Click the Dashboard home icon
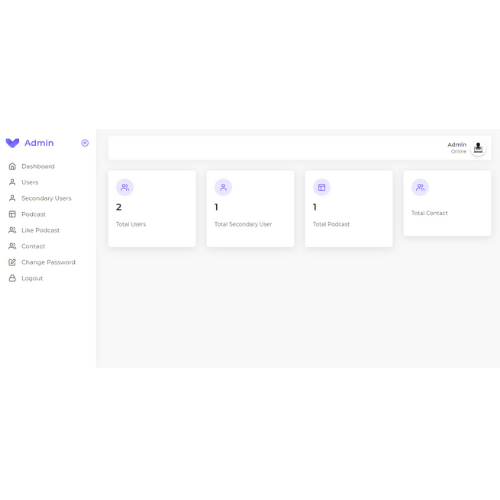The height and width of the screenshot is (500, 500). 12,166
